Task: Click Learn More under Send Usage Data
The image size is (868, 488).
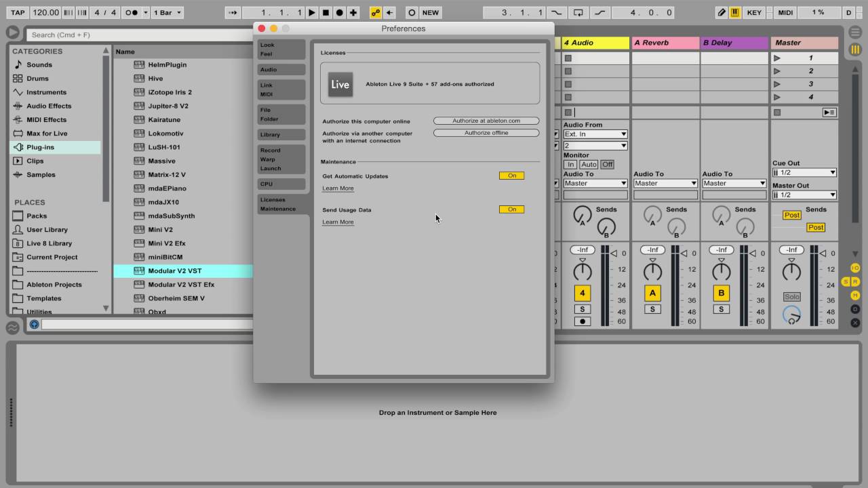Action: 338,222
